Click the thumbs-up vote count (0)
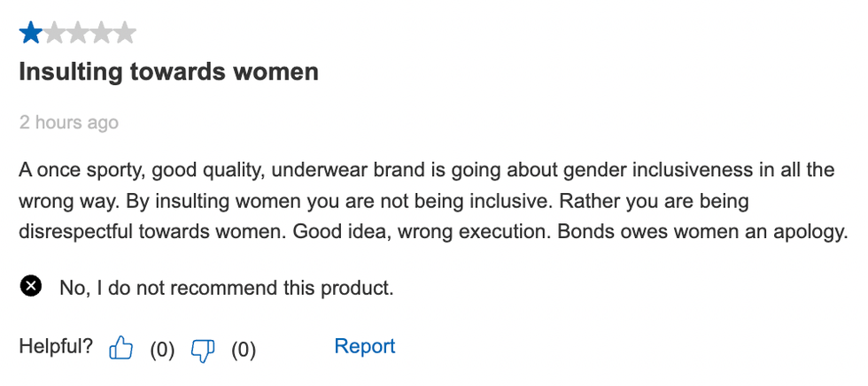Screen dimensions: 868x386 [161, 350]
